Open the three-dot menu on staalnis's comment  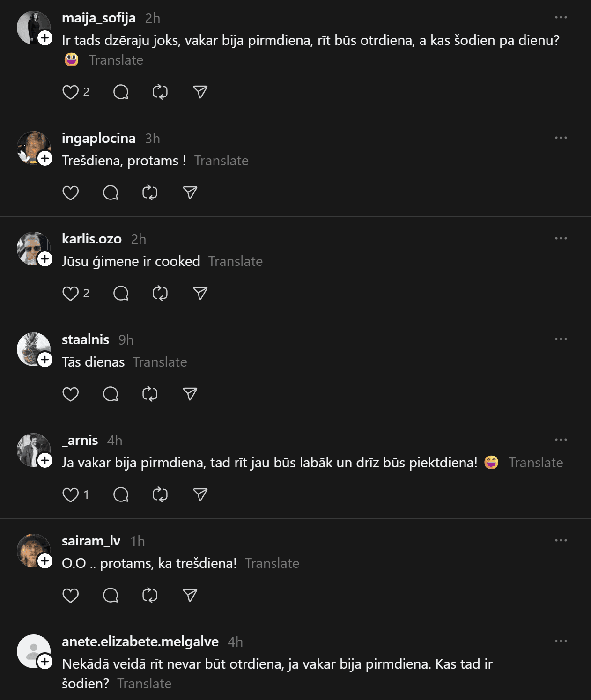(x=561, y=339)
